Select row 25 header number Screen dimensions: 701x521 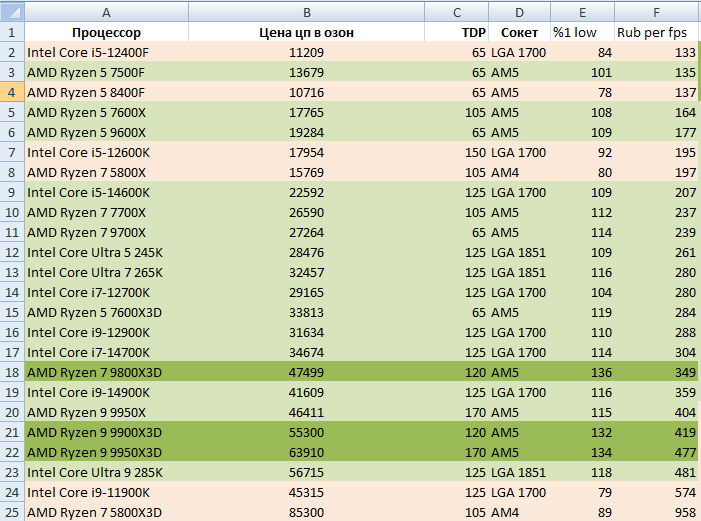point(12,512)
